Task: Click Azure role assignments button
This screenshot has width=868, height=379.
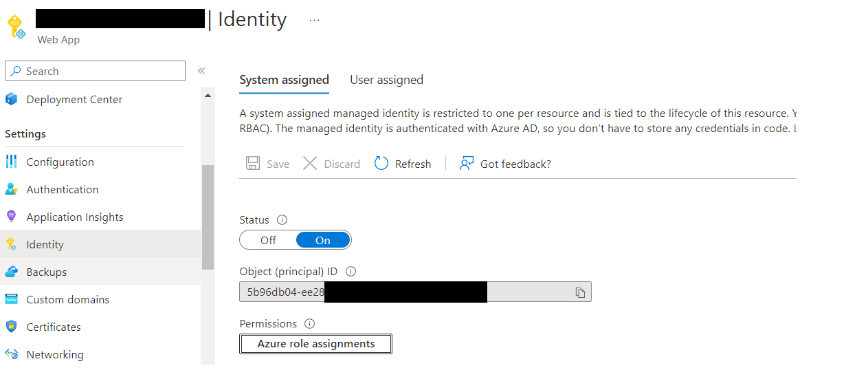Action: [x=316, y=344]
